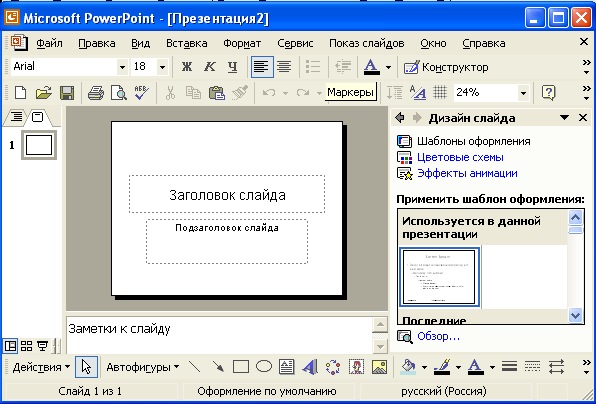596x404 pixels.
Task: Toggle the grid display
Action: (440, 92)
